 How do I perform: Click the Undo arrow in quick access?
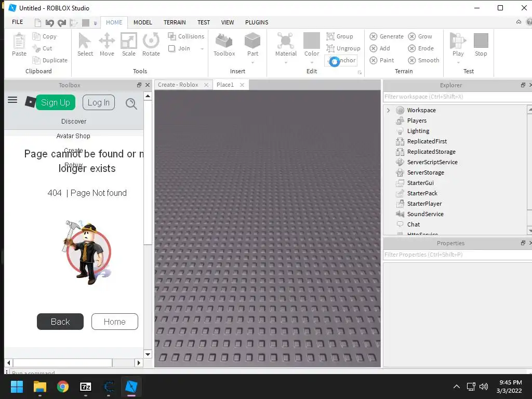pyautogui.click(x=49, y=23)
